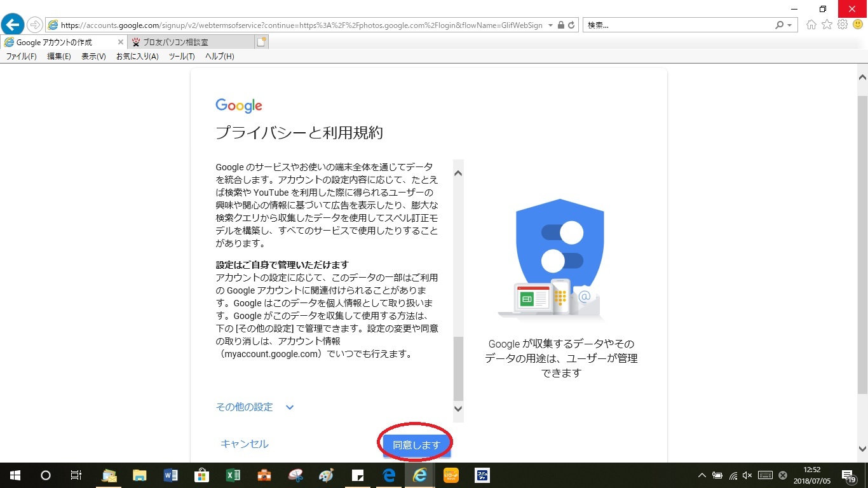This screenshot has width=868, height=488.
Task: Open Task View in the taskbar
Action: (76, 475)
